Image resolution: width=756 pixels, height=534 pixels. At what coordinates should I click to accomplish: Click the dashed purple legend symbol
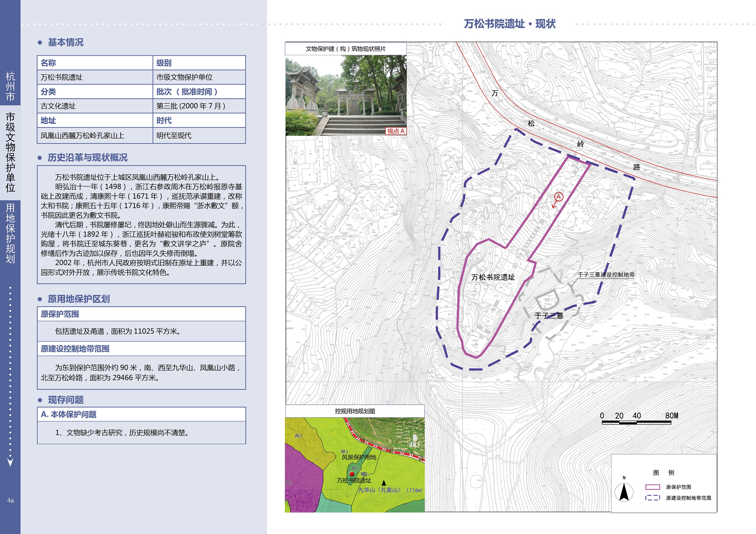653,498
